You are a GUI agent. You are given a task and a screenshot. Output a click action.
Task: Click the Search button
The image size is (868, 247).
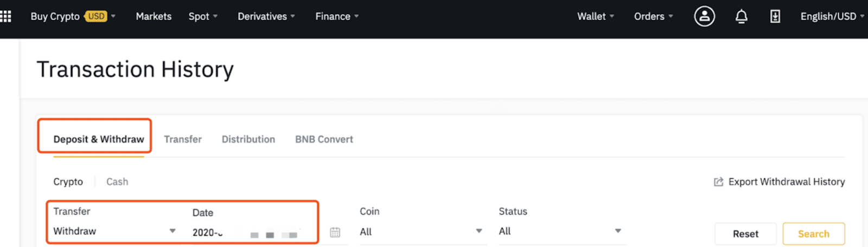[x=813, y=234]
